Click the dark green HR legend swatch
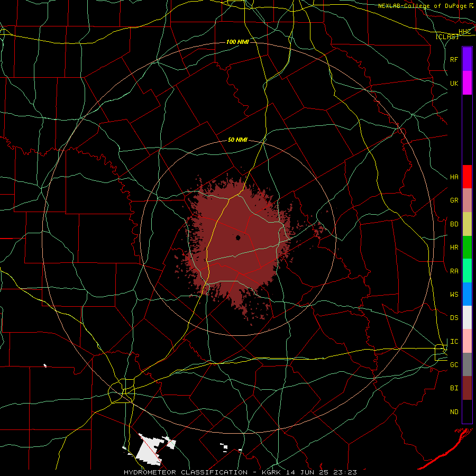 (467, 248)
